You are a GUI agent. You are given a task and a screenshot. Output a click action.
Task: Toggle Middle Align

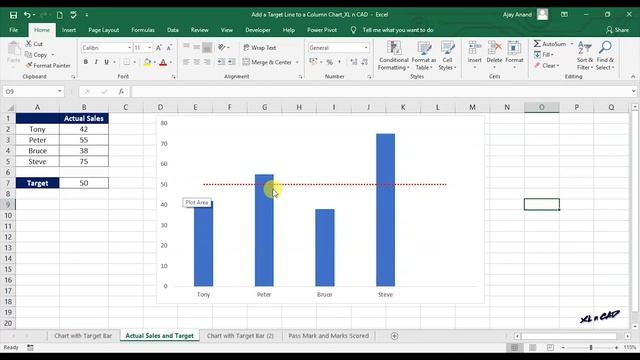point(197,47)
